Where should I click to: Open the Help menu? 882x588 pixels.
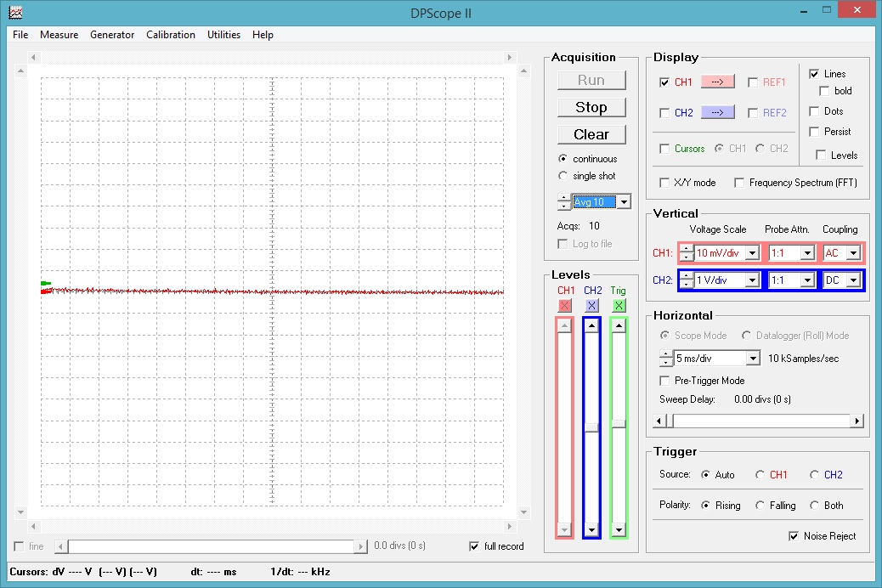(x=263, y=34)
